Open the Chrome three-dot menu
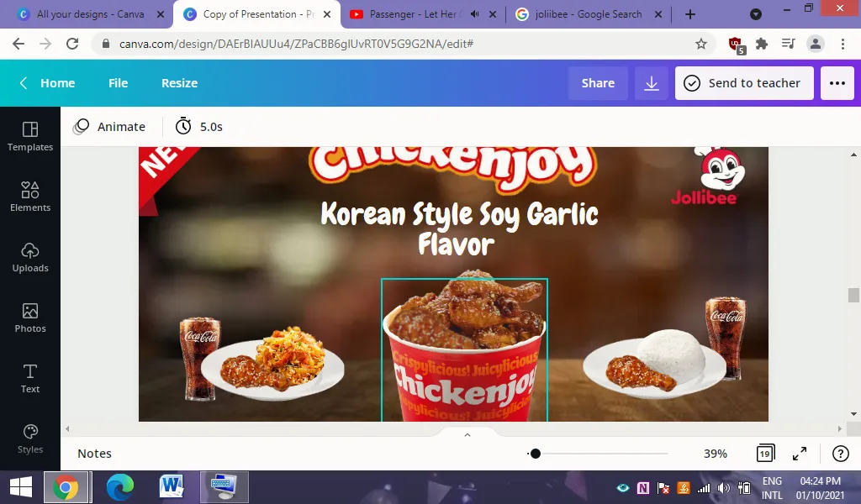Image resolution: width=861 pixels, height=504 pixels. click(x=843, y=44)
